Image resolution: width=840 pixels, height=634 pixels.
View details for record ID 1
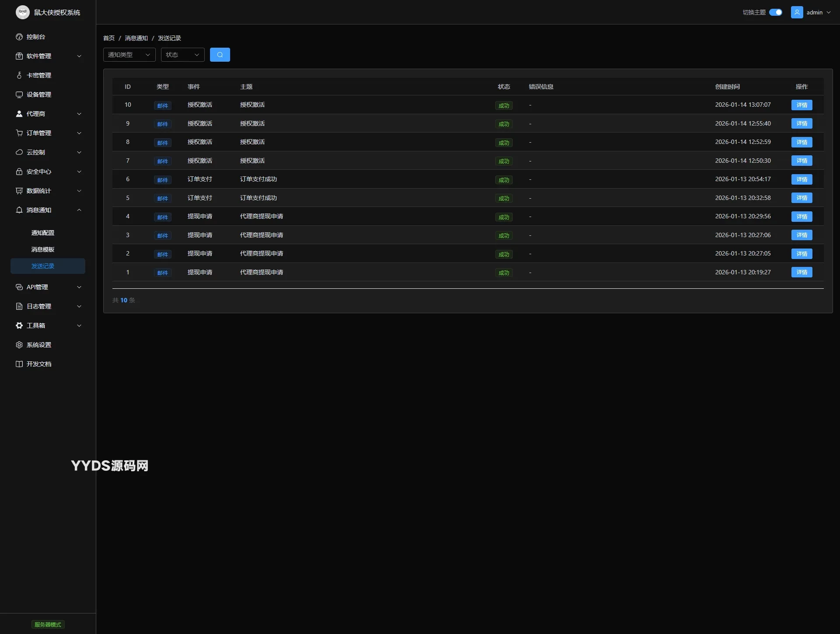pos(801,272)
